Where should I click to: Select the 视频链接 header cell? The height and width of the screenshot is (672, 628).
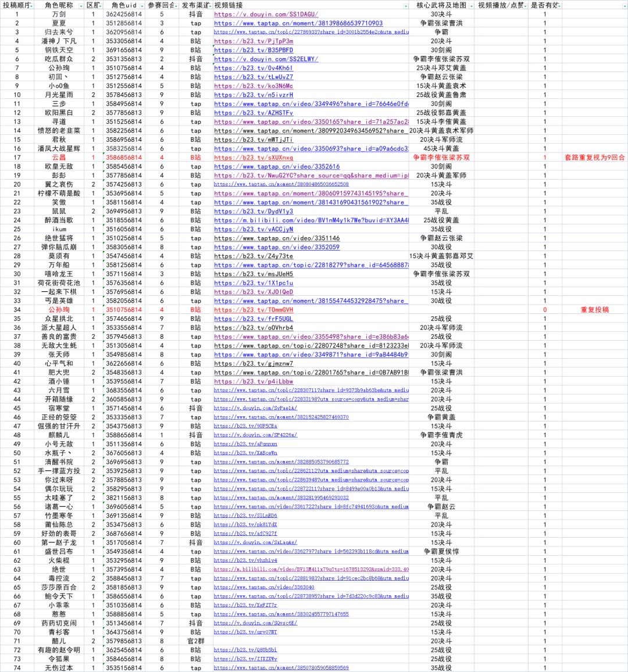point(311,5)
